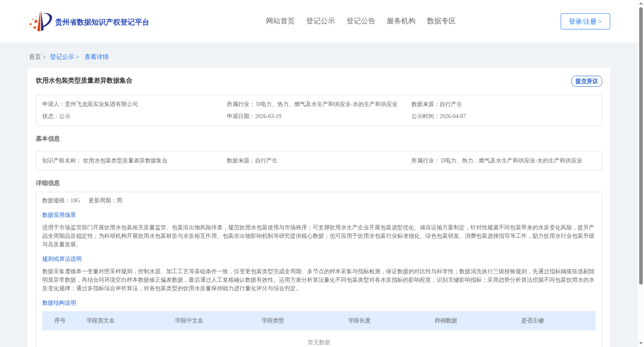The width and height of the screenshot is (644, 347).
Task: Click the 数据应用场景 label
Action: (59, 215)
